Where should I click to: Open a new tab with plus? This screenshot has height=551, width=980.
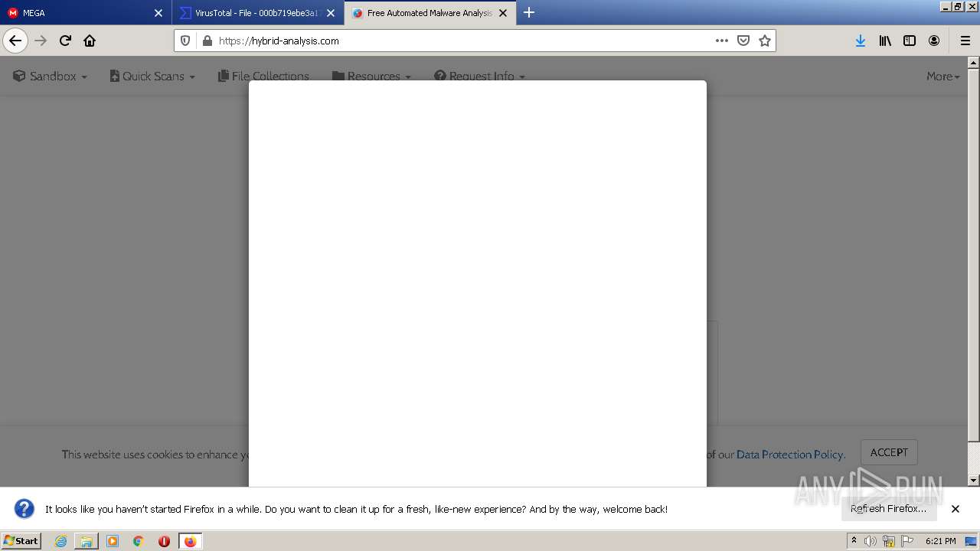point(528,12)
